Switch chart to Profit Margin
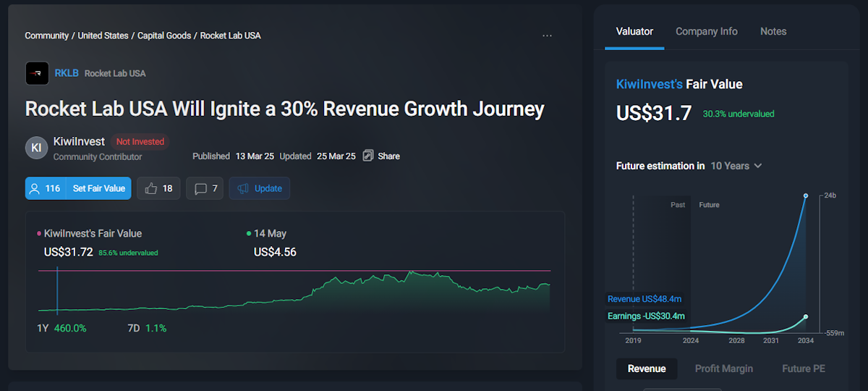868x391 pixels. [x=724, y=369]
